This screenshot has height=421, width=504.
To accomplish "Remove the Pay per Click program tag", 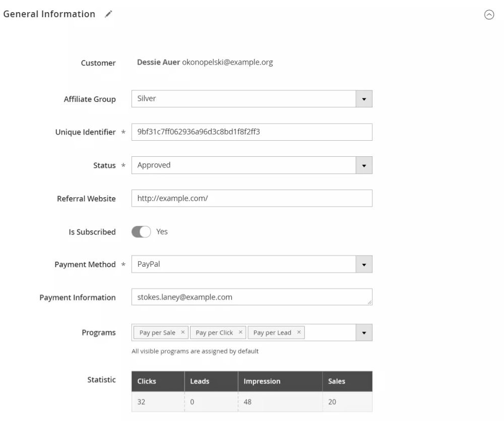I will point(240,333).
